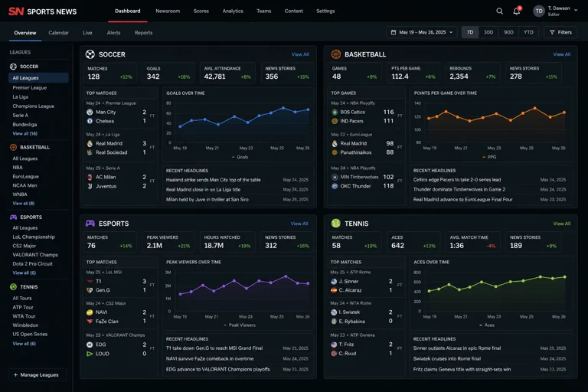The image size is (588, 392).
Task: Open the search icon in top bar
Action: pyautogui.click(x=499, y=11)
